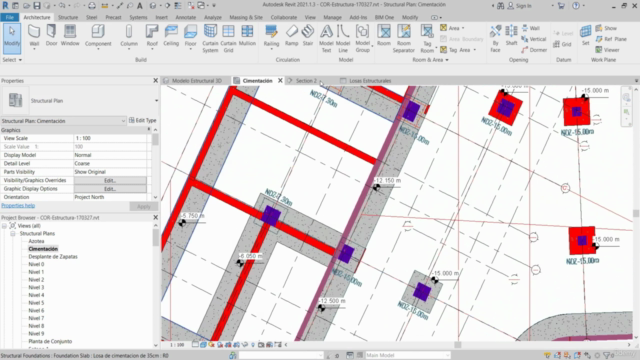Activate the Model Line tool
This screenshot has width=640, height=360.
(x=343, y=38)
